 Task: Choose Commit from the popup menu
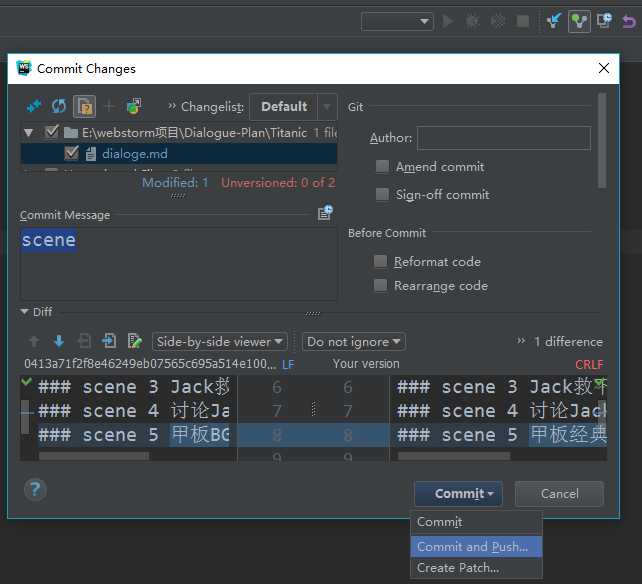click(x=476, y=522)
